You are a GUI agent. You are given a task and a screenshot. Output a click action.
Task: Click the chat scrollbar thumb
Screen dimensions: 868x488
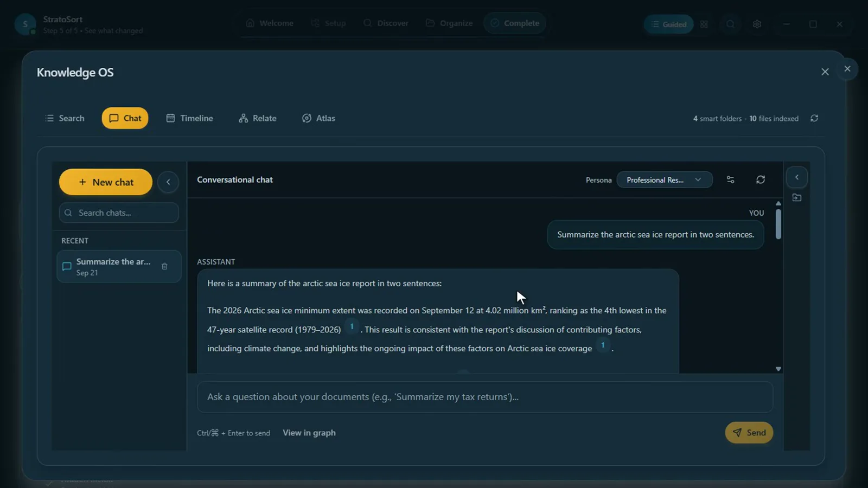point(778,224)
